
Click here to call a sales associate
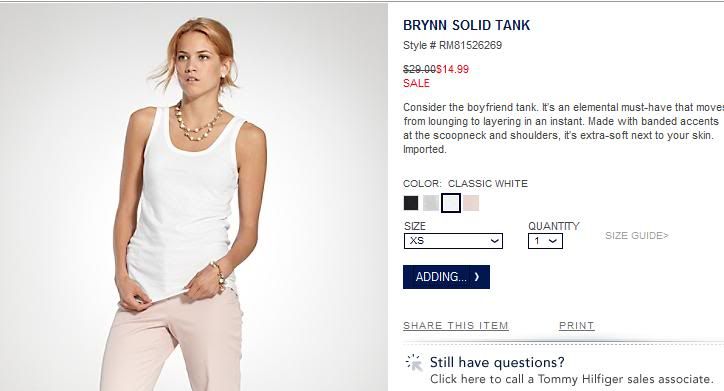click(572, 379)
